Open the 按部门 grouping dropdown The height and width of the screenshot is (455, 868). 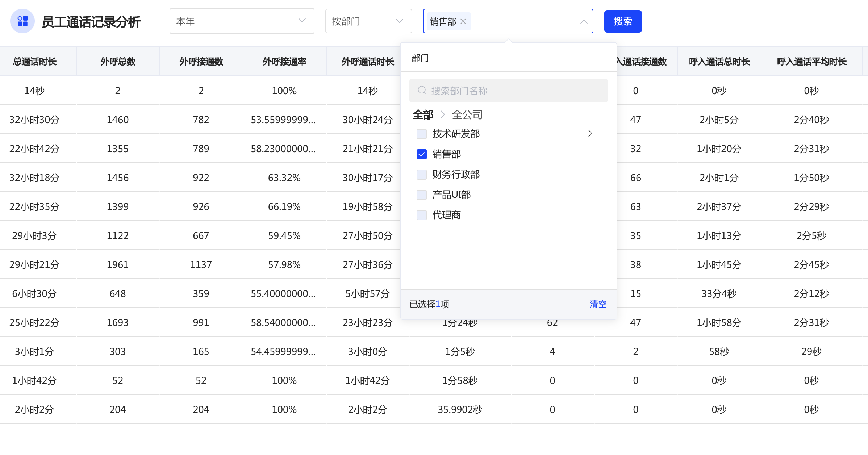click(x=362, y=21)
